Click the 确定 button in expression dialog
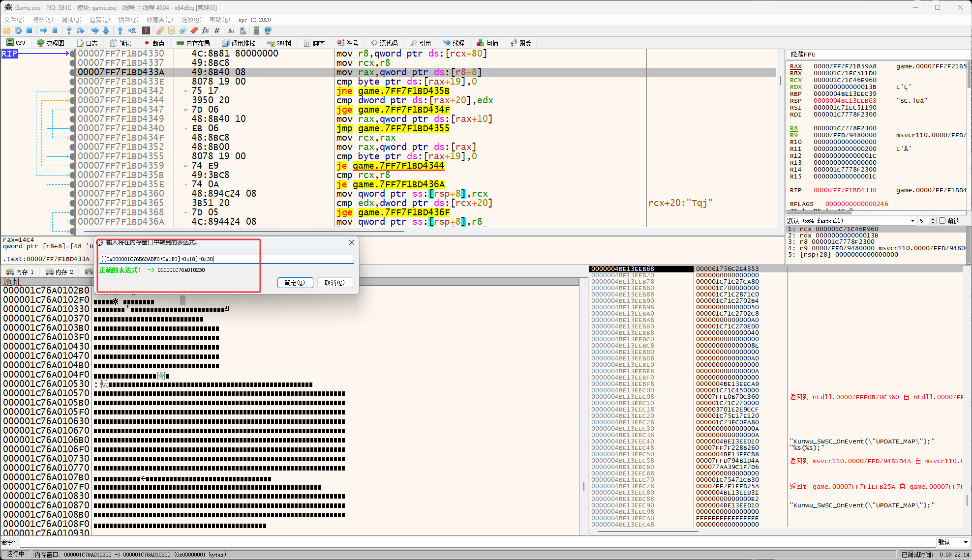This screenshot has height=560, width=972. tap(295, 283)
